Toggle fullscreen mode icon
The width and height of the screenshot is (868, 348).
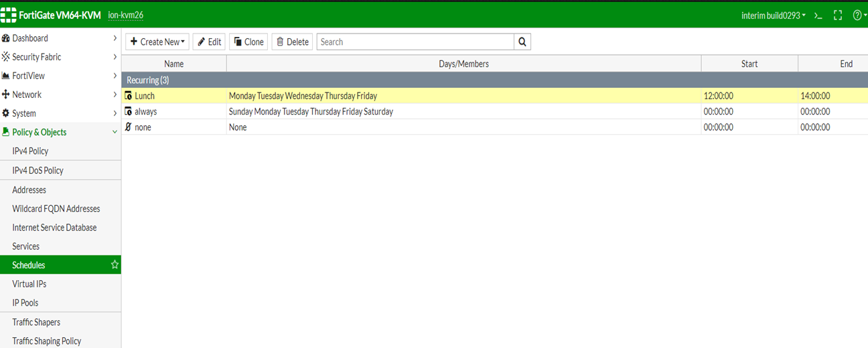tap(837, 15)
